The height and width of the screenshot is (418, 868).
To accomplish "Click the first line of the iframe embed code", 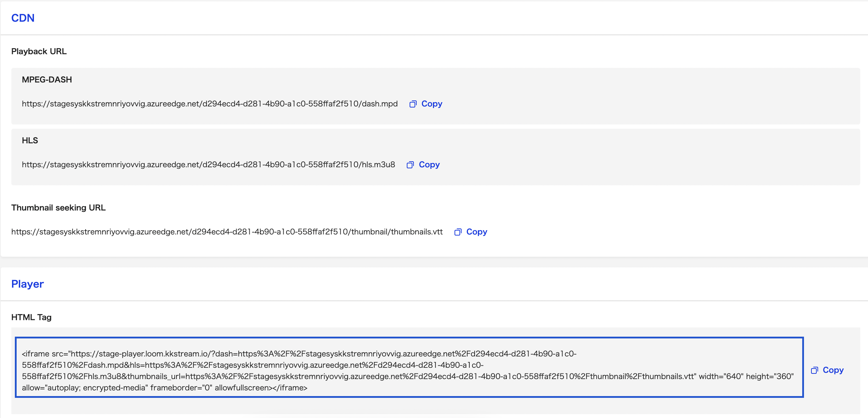I will coord(299,354).
